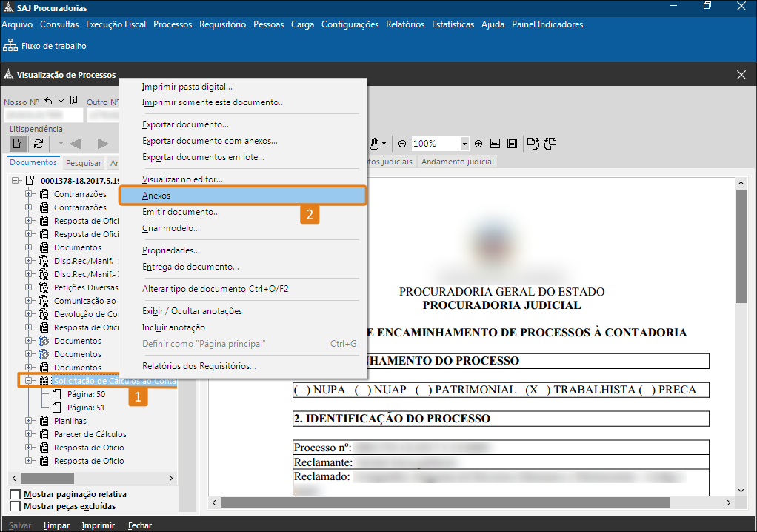Expand the Parecer de Cálculos node
The image size is (757, 532).
tap(30, 434)
